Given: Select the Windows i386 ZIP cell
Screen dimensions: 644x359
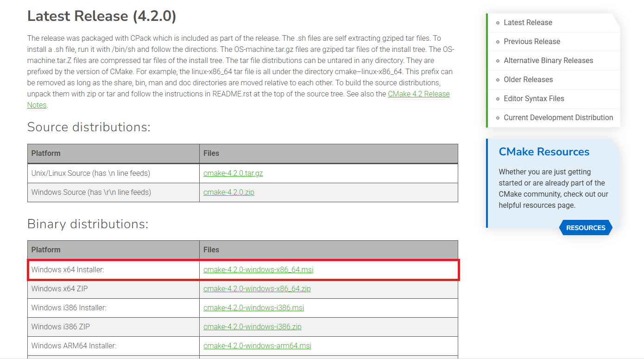Looking at the screenshot, I should pos(114,327).
